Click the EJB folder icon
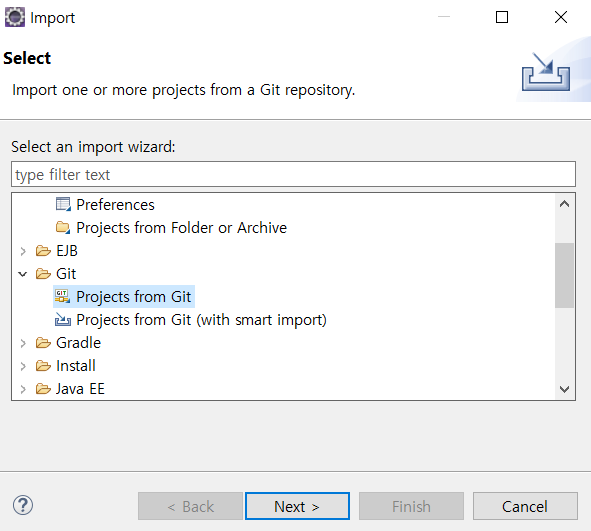The image size is (591, 531). (x=43, y=251)
